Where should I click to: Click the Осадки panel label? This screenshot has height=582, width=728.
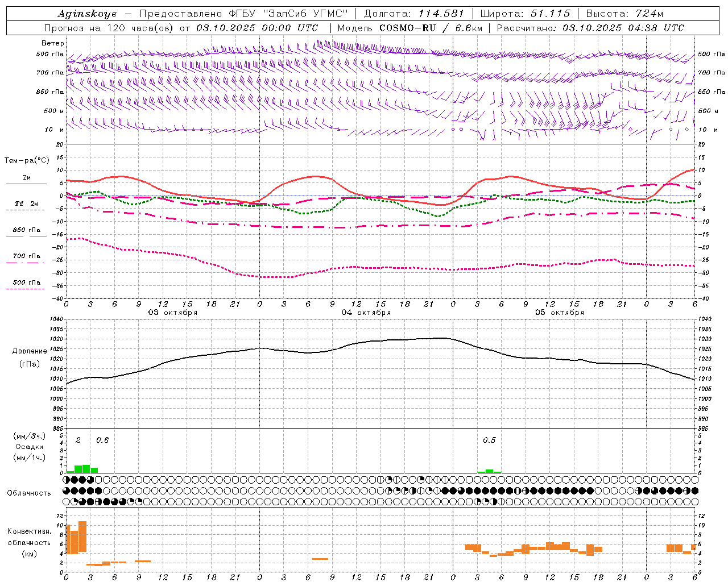(29, 447)
